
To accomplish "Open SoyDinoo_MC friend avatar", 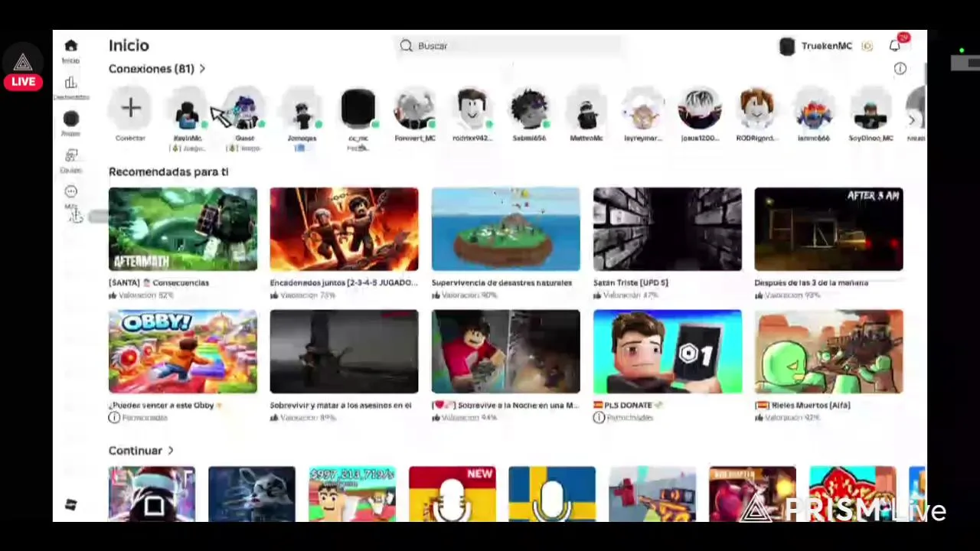I will (871, 108).
